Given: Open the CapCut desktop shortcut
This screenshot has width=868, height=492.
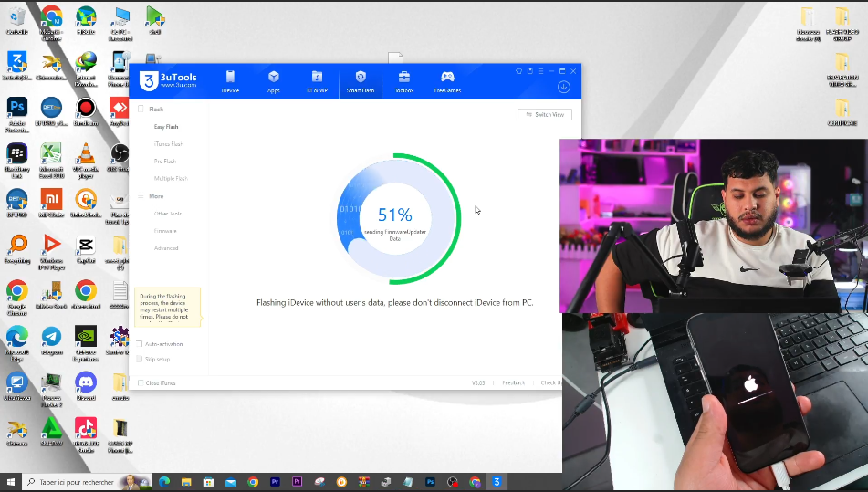Looking at the screenshot, I should pos(86,248).
